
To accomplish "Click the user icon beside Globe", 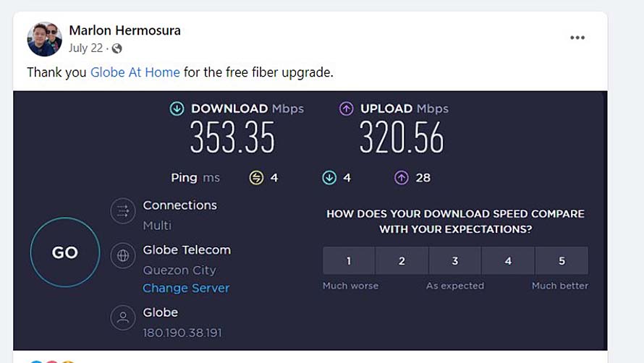I will [x=123, y=317].
